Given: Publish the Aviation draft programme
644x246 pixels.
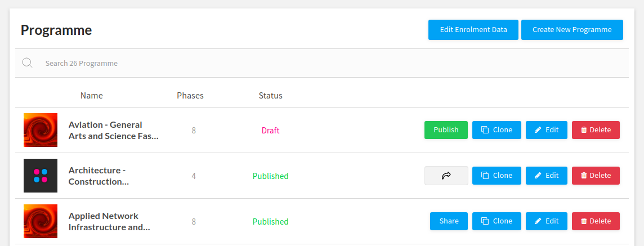Looking at the screenshot, I should (x=446, y=130).
